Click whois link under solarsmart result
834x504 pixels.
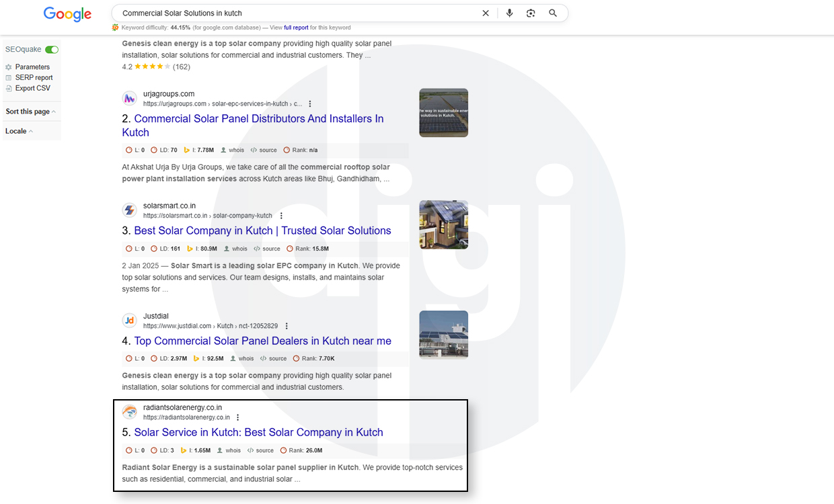point(239,249)
